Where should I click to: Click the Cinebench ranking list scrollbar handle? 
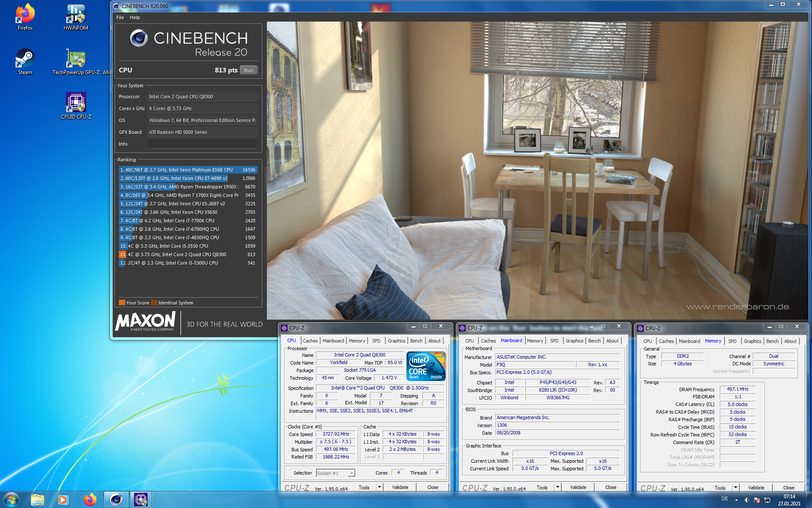266,179
